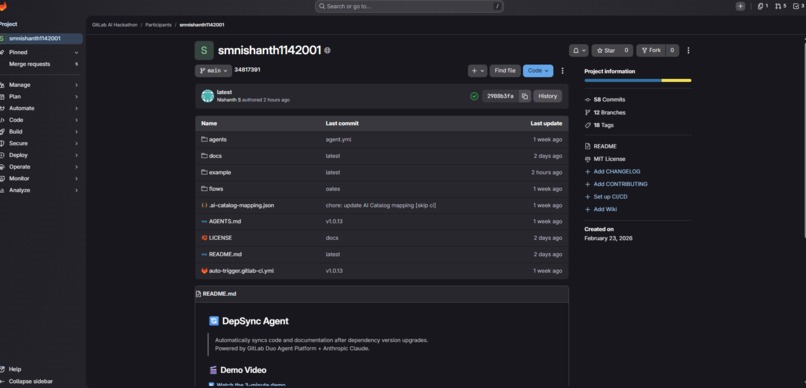Click the History button
The image size is (806, 388).
tap(547, 96)
